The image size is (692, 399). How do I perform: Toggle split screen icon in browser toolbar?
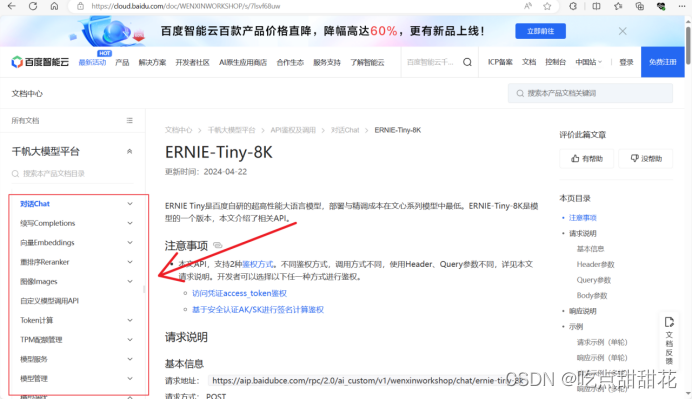click(596, 6)
